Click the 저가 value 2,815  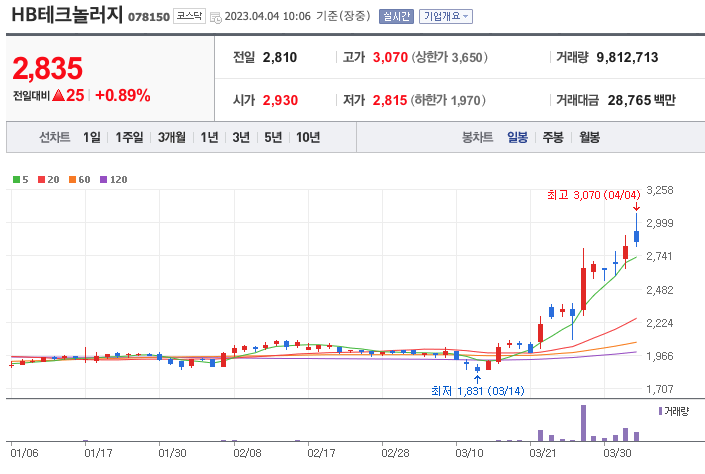[x=390, y=100]
